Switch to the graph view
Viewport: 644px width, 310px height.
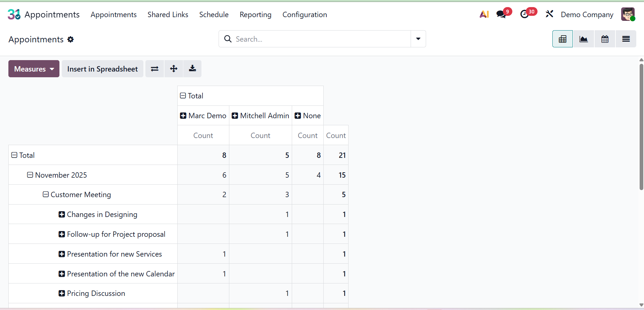point(584,39)
